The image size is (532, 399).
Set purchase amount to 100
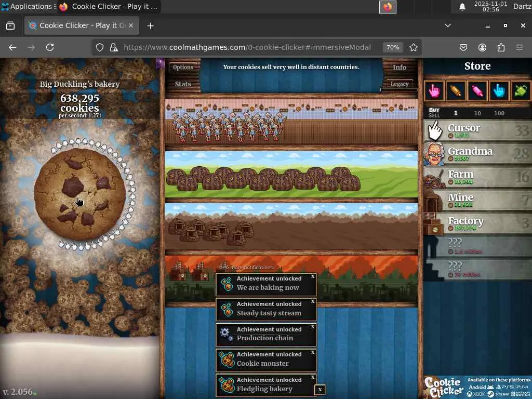[499, 113]
